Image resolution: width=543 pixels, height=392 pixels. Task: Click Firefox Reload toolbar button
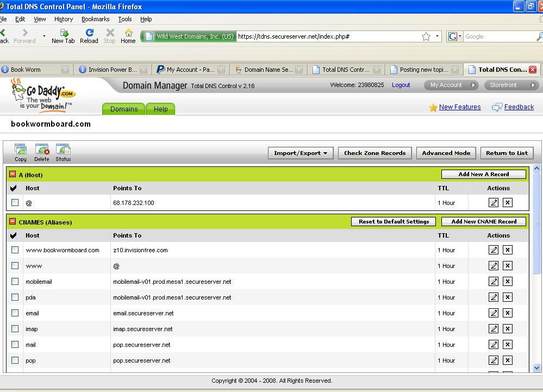tap(89, 36)
